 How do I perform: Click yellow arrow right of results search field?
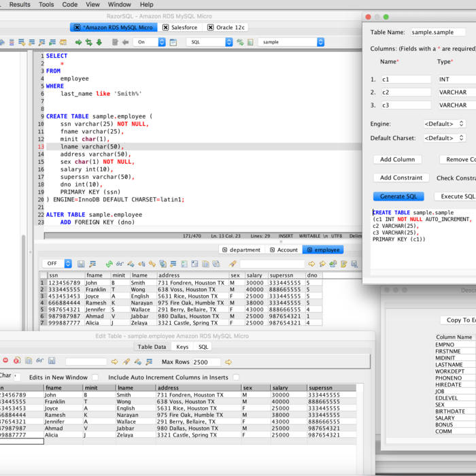point(311,264)
